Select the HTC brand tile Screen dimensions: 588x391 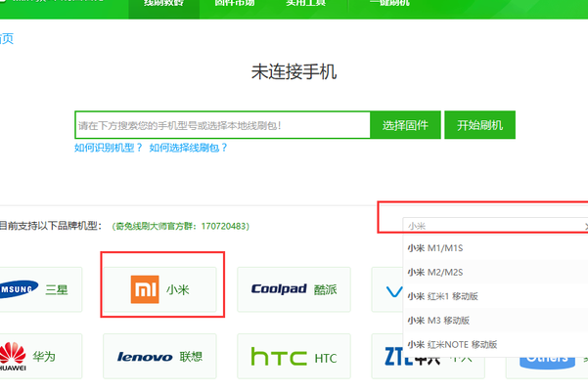294,356
